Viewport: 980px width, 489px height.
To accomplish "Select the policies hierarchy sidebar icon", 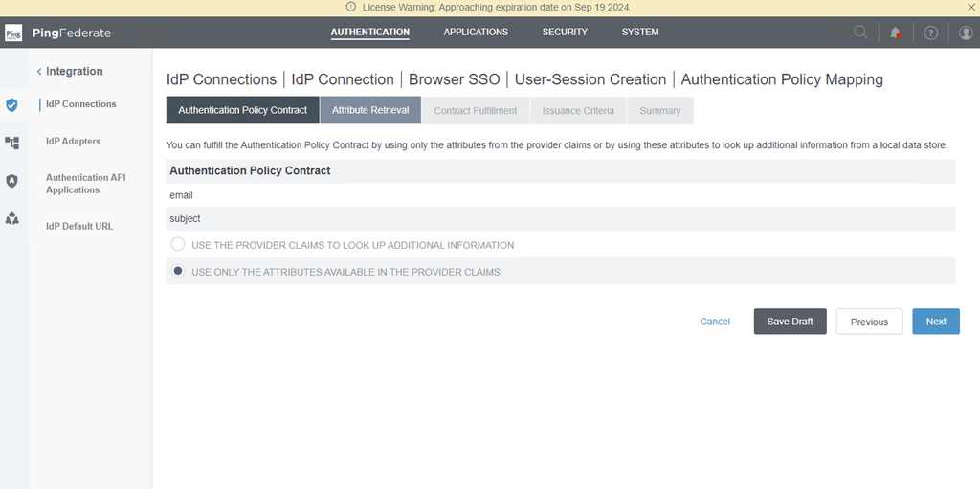I will pyautogui.click(x=11, y=143).
